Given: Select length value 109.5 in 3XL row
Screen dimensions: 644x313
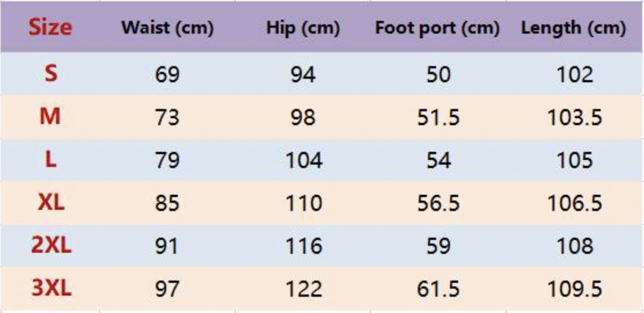Looking at the screenshot, I should (575, 289).
